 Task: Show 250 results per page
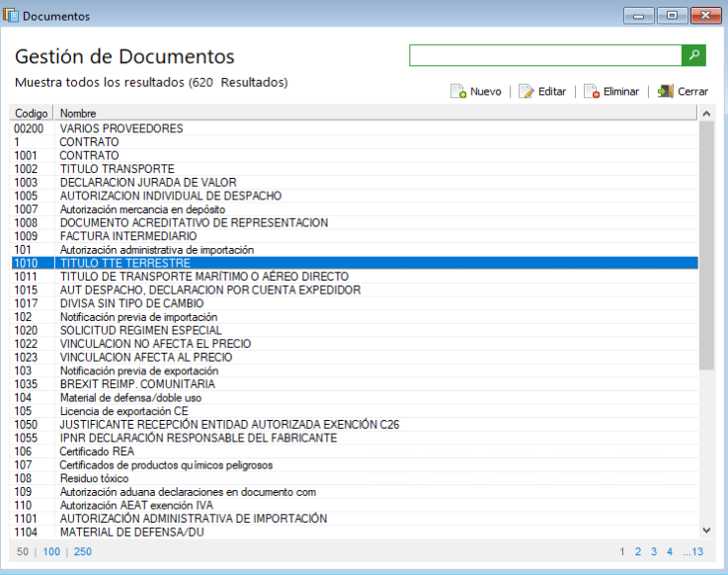click(x=82, y=551)
